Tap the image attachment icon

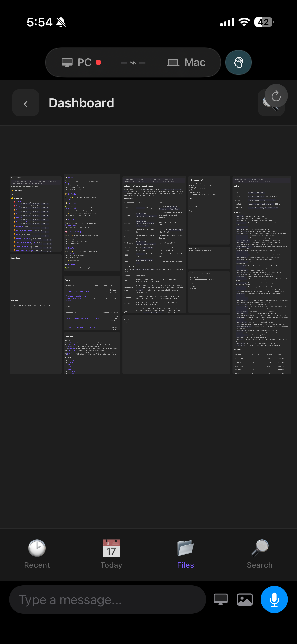click(x=245, y=599)
